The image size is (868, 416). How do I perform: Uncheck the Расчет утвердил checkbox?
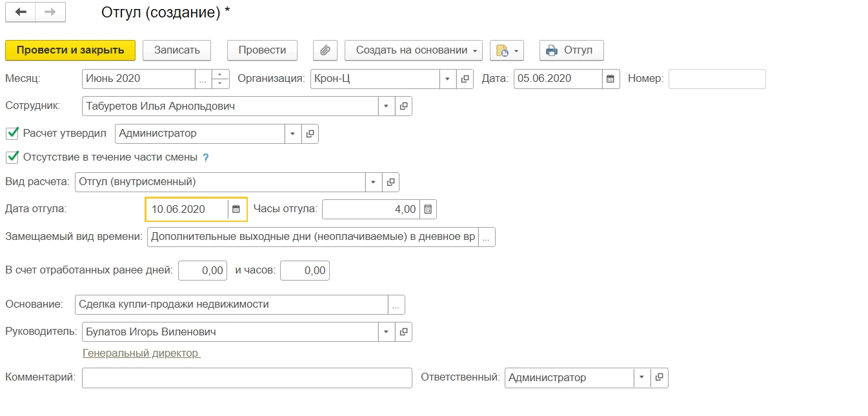[x=12, y=134]
